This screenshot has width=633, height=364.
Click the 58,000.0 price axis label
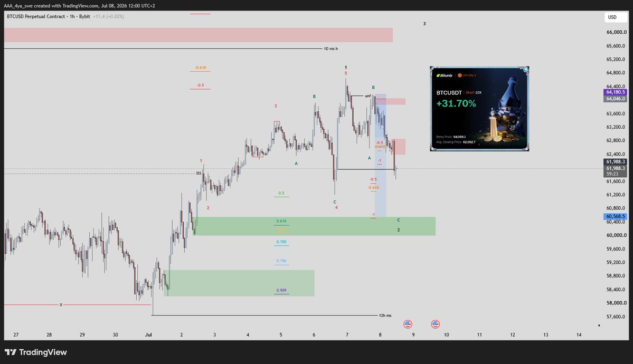[x=617, y=303]
